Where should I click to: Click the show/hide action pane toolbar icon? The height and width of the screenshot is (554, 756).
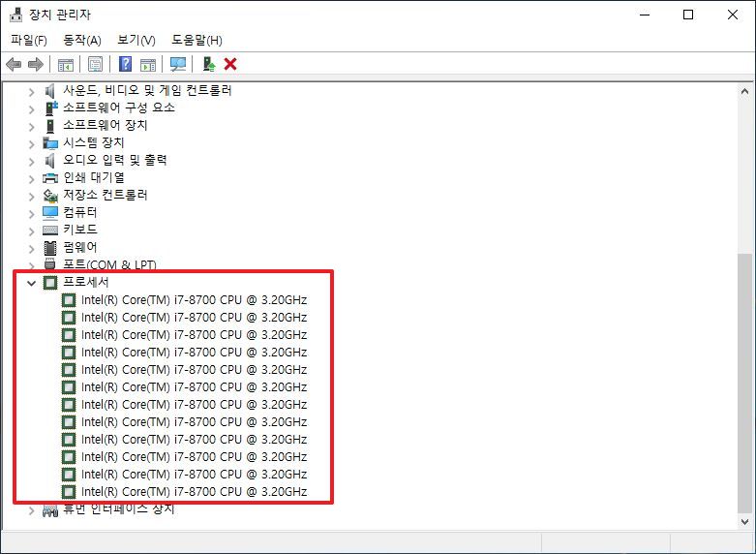click(148, 64)
